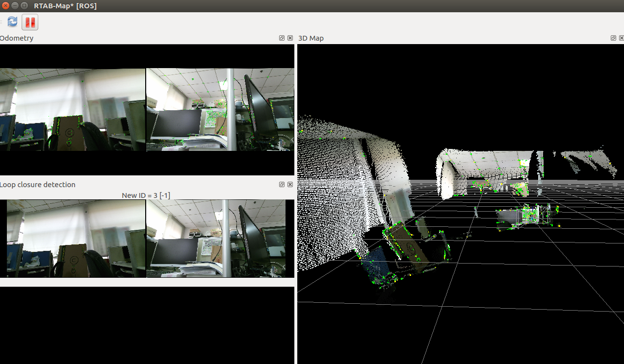Viewport: 624px width, 364px height.
Task: Maximize the RTAB-Map window
Action: point(24,5)
